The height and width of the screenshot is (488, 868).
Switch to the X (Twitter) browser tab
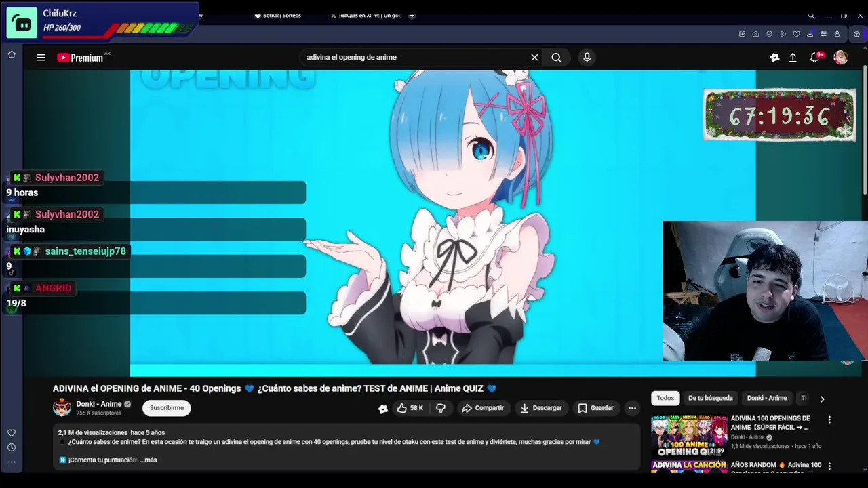click(366, 16)
